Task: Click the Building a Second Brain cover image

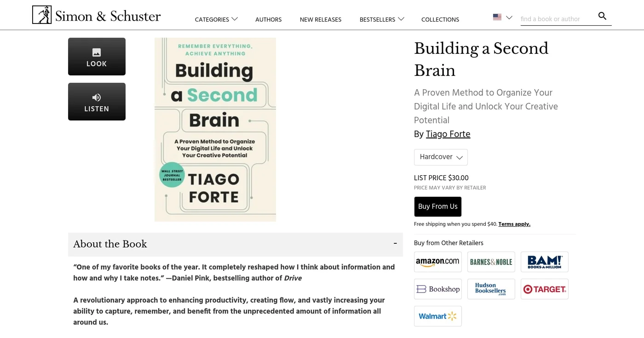Action: (x=215, y=129)
